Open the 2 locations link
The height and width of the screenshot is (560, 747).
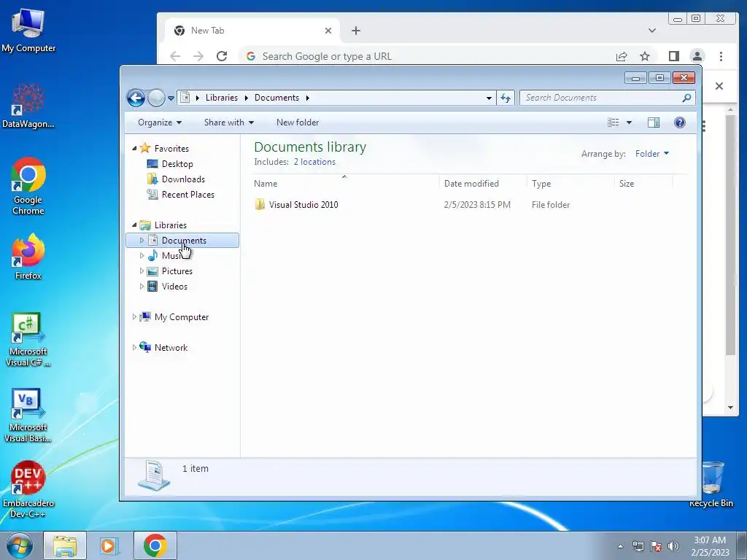click(314, 162)
